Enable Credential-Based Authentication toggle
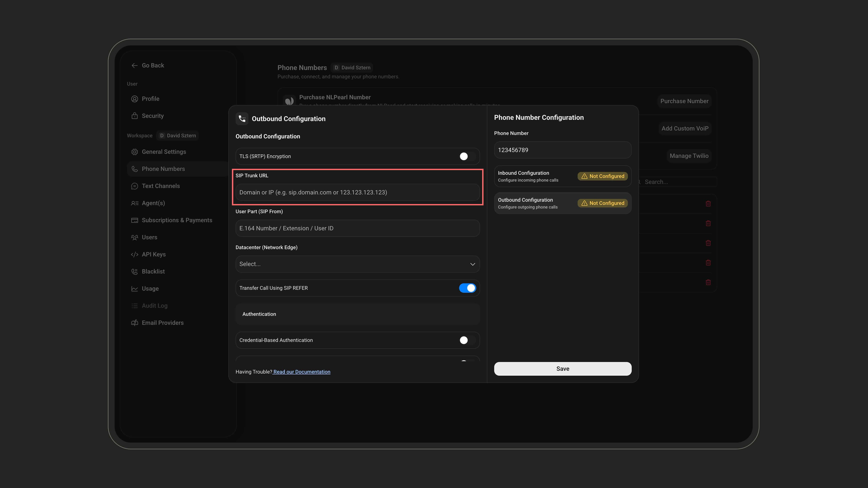Screen dimensions: 868x488 pos(467,340)
